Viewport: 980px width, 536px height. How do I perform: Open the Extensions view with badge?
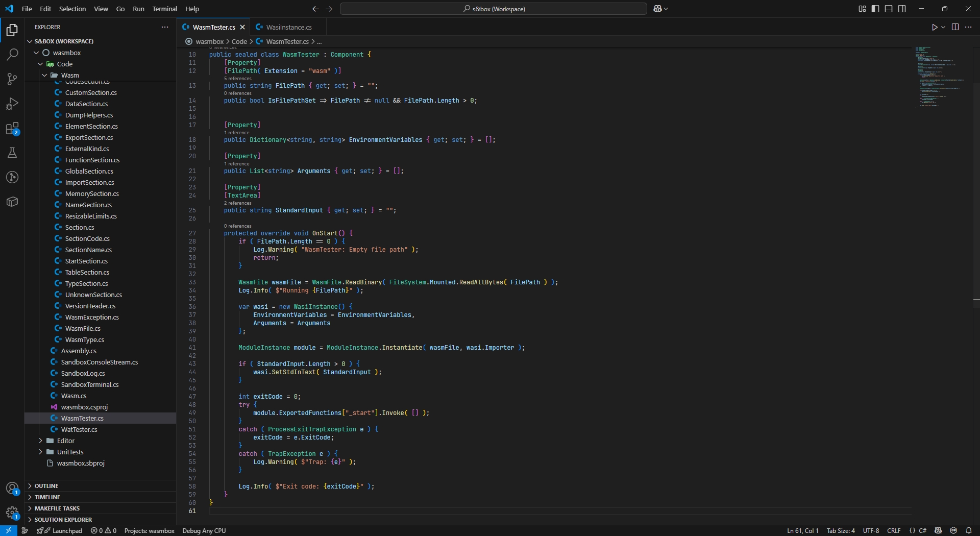[x=12, y=128]
